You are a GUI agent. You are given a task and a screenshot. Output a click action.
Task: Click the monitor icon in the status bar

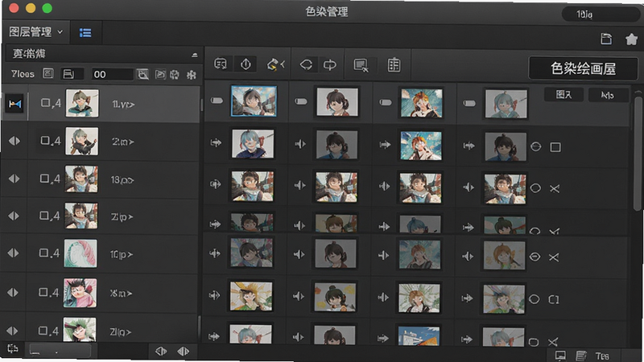coord(560,356)
